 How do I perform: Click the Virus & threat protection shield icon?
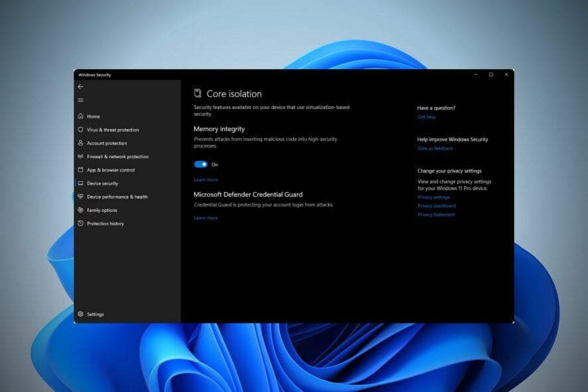(80, 130)
